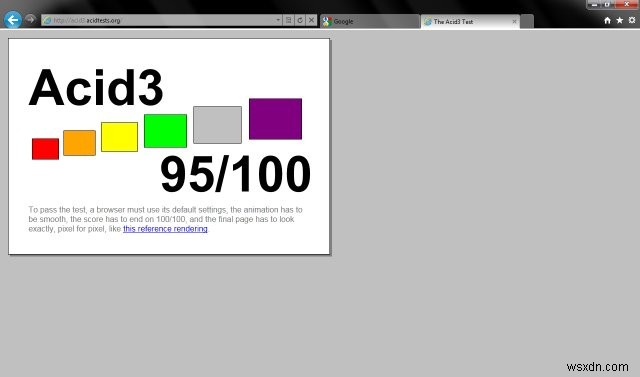Open a new blank tab

click(527, 22)
